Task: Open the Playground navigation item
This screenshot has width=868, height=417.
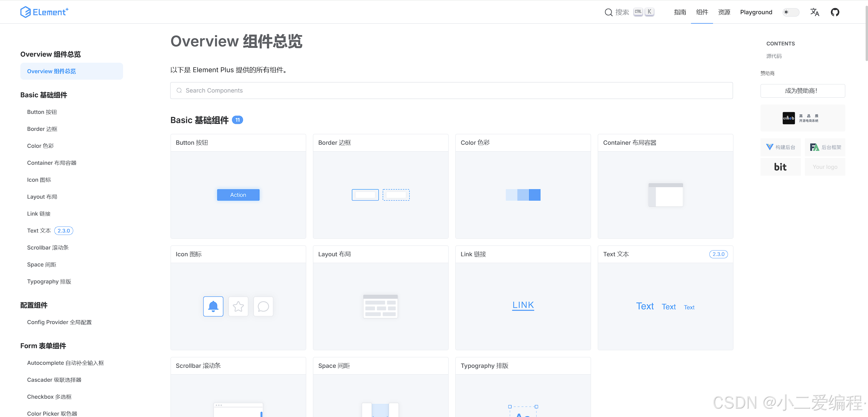Action: click(756, 12)
